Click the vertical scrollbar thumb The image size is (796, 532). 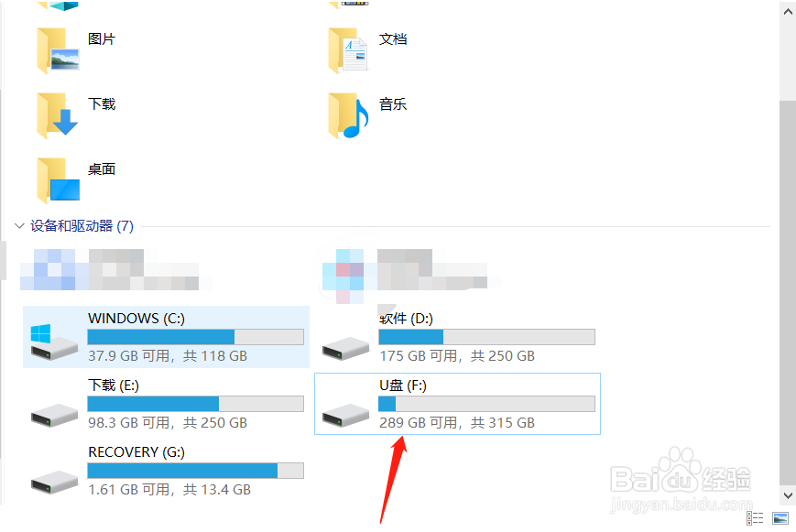pos(788,293)
